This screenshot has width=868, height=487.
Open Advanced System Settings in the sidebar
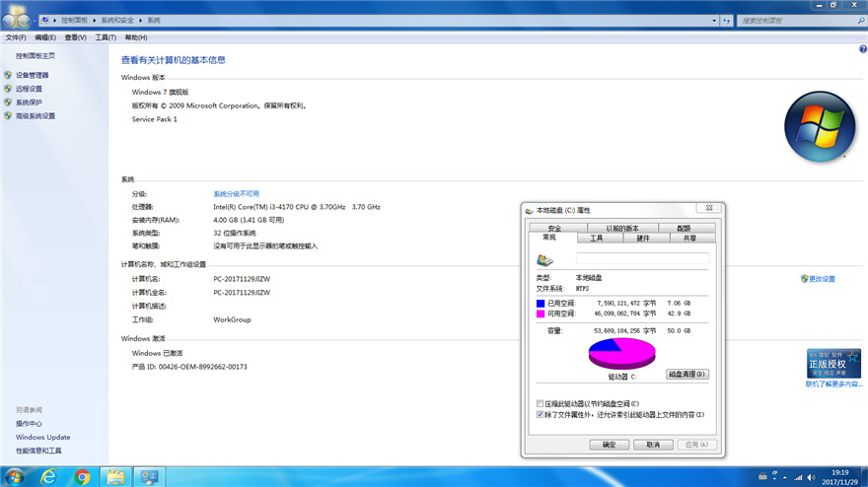pos(36,116)
